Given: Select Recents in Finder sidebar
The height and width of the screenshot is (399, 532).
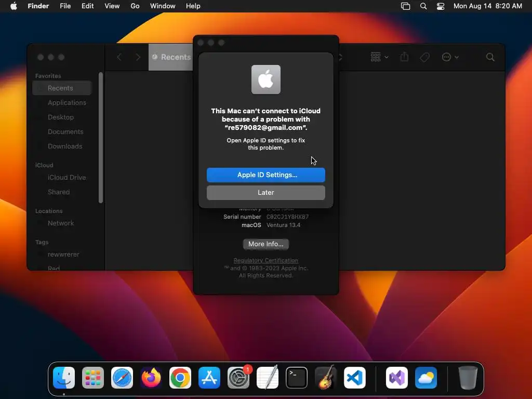Looking at the screenshot, I should click(x=62, y=88).
